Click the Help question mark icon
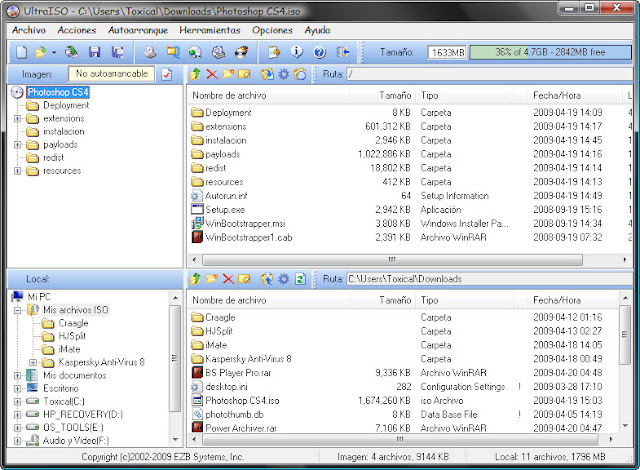Screen dimensions: 640x470 click(320, 52)
